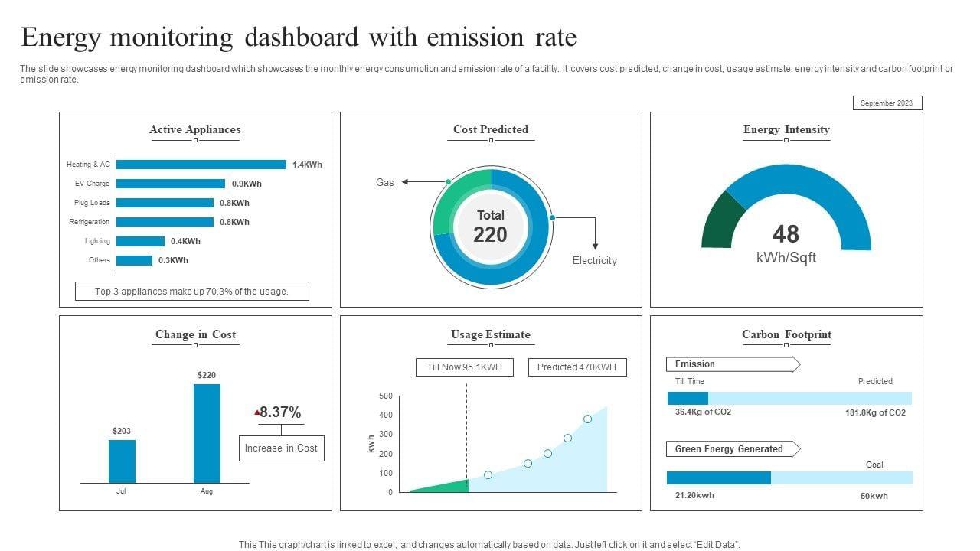The image size is (980, 551).
Task: Click the Emission progress bar filled portion
Action: pos(688,398)
